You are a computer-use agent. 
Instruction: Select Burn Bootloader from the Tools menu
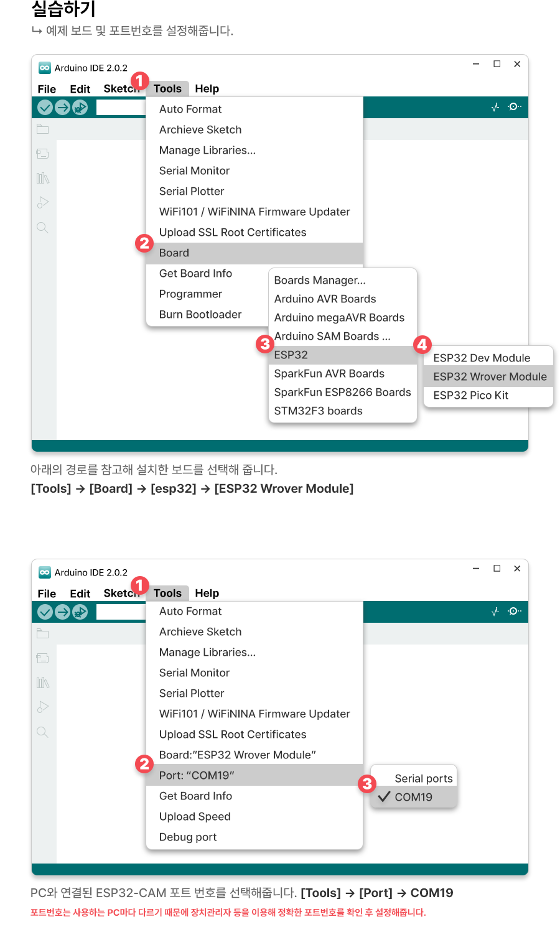(x=200, y=314)
